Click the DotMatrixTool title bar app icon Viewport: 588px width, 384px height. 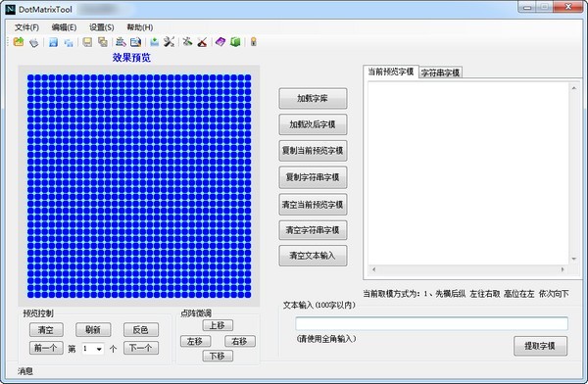click(11, 10)
